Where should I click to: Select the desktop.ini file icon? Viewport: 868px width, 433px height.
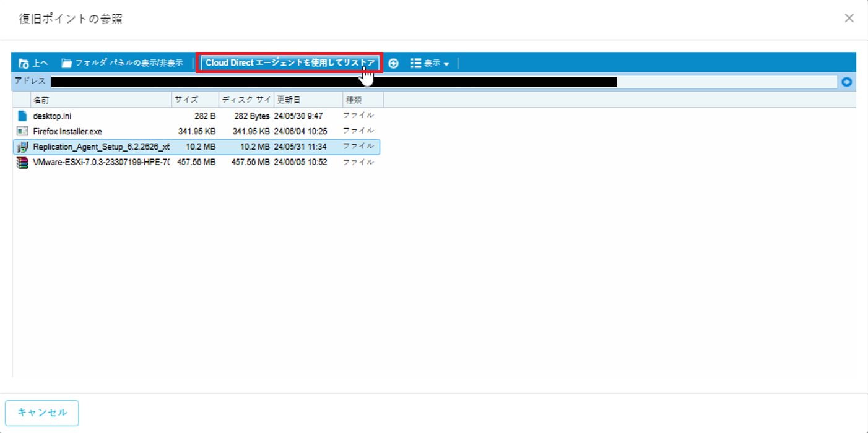point(23,116)
